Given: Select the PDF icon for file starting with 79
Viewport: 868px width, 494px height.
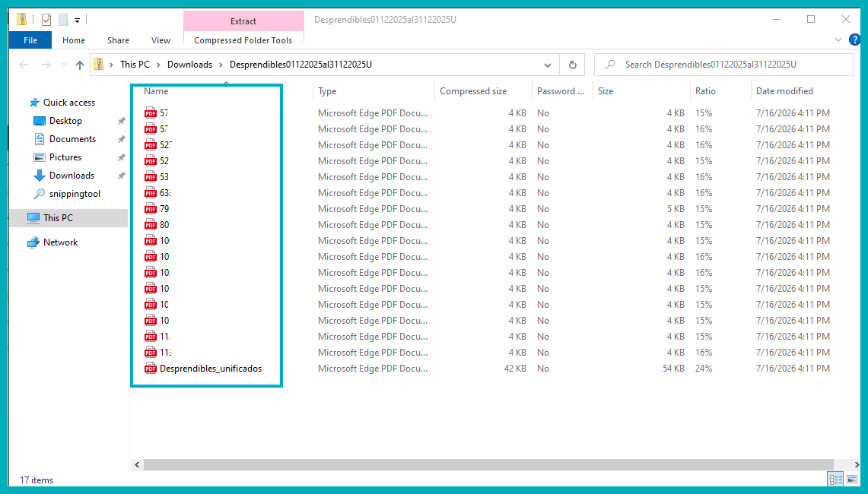Looking at the screenshot, I should pos(151,209).
